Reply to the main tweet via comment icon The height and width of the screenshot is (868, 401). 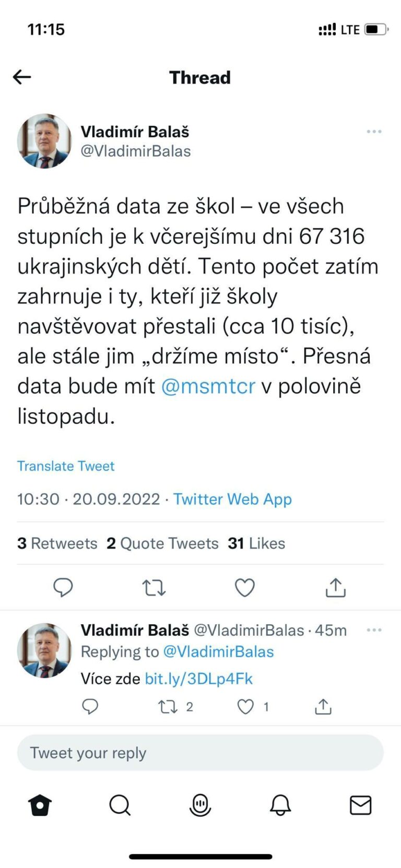coord(63,588)
